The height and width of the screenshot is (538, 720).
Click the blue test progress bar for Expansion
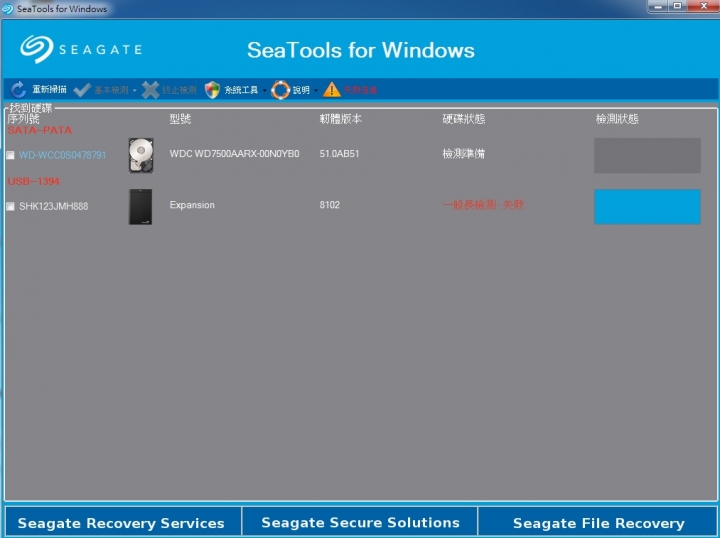tap(647, 207)
